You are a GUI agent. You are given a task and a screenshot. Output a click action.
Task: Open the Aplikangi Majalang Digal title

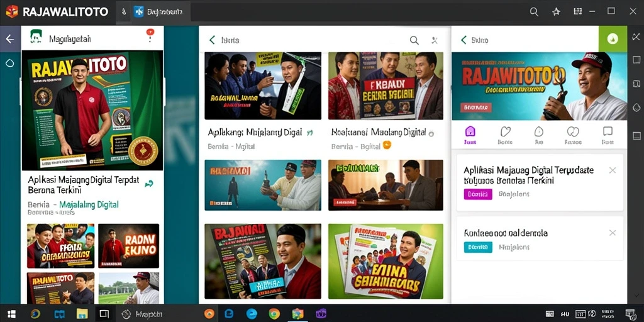255,133
